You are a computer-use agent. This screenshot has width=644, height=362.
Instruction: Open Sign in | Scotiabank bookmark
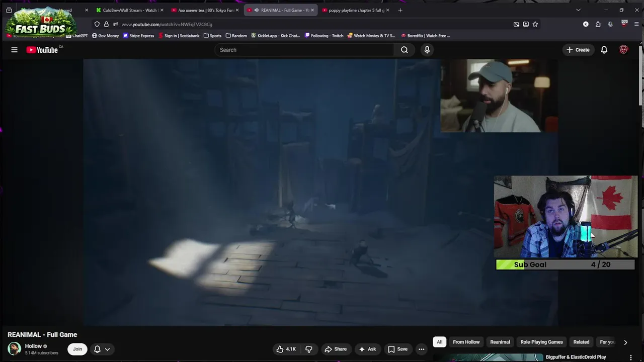point(179,36)
